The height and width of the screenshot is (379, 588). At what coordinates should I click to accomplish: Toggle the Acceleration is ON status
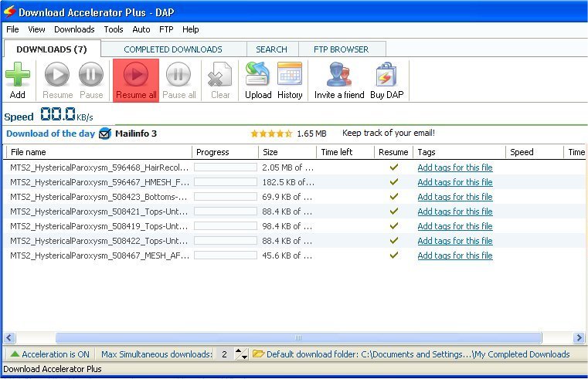(x=56, y=354)
